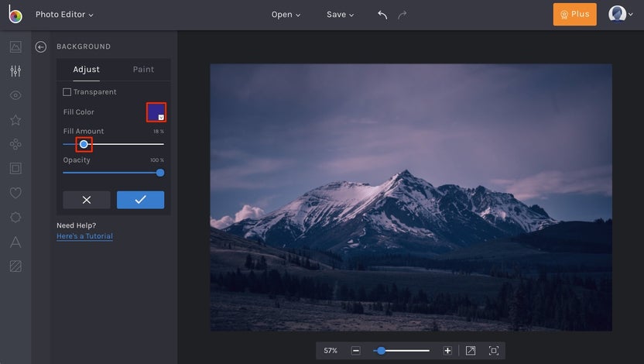Select the Text tool icon
The image size is (644, 364).
coord(15,242)
